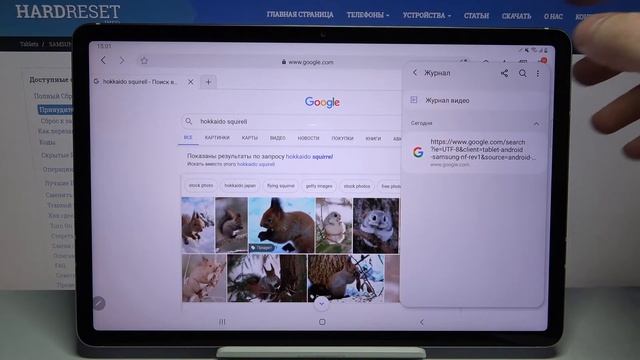The width and height of the screenshot is (640, 360).
Task: Switch to КАРТЫ tab
Action: 249,138
